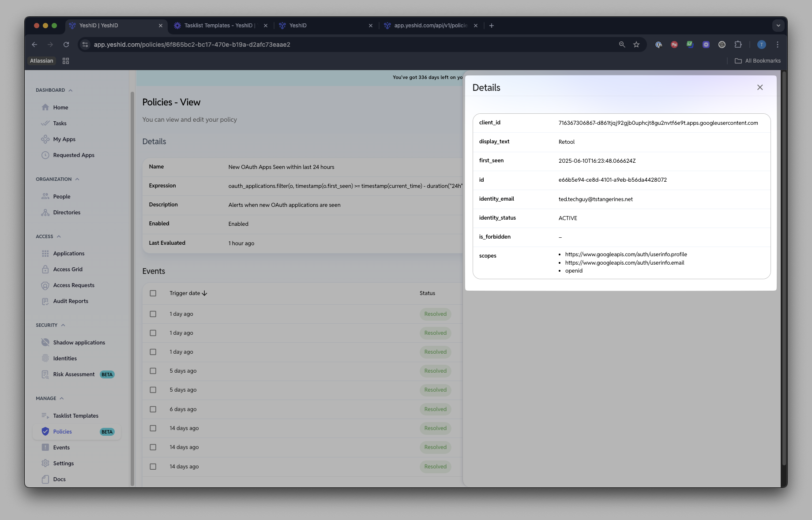Open Shadow applications via its icon

pos(45,342)
